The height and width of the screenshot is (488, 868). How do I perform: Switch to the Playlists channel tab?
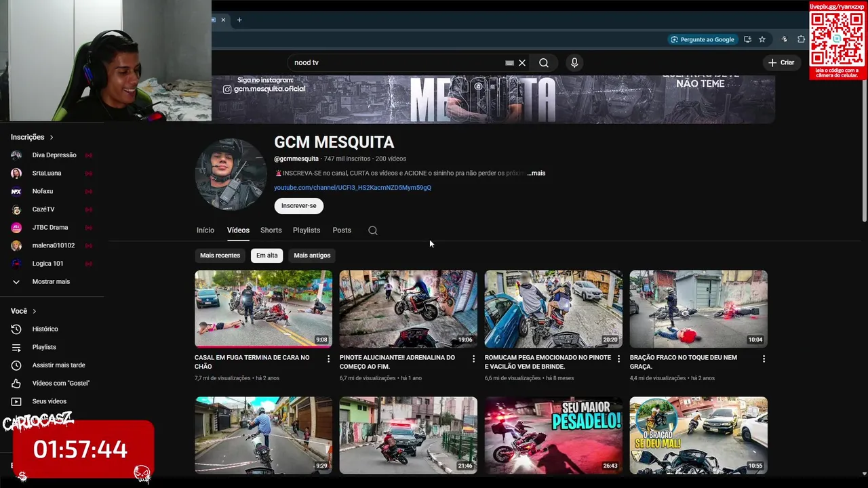pos(307,230)
